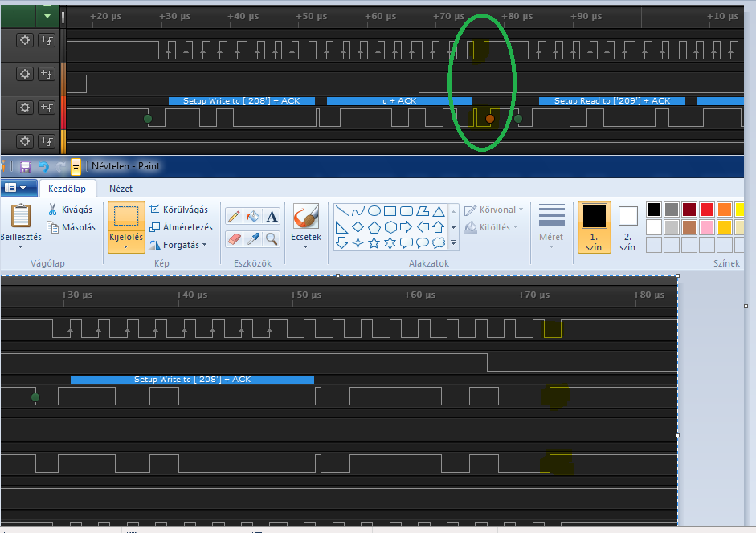Toggle edge trigger on topmost analyzer channel
The width and height of the screenshot is (756, 533).
[47, 40]
